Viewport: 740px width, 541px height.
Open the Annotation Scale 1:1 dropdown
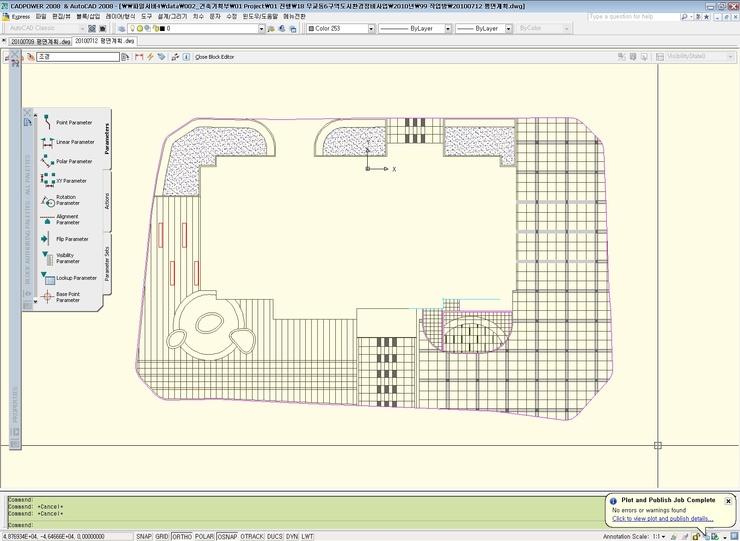(x=660, y=537)
